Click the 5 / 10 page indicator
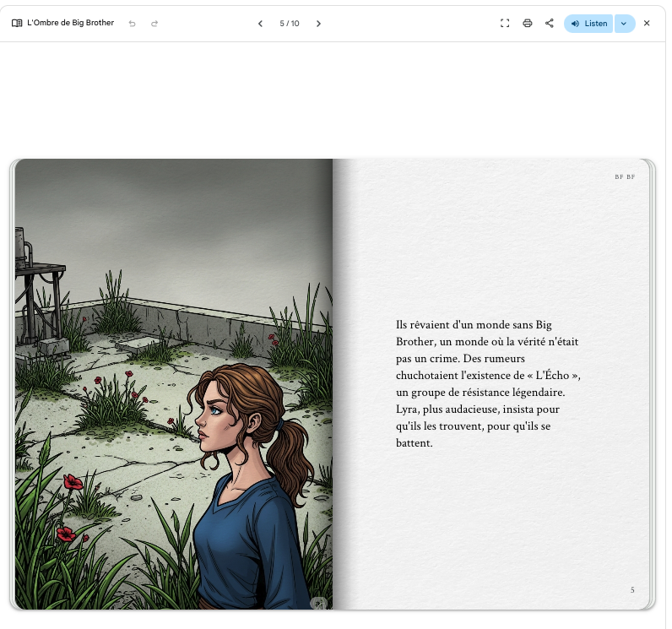672x629 pixels. point(290,24)
